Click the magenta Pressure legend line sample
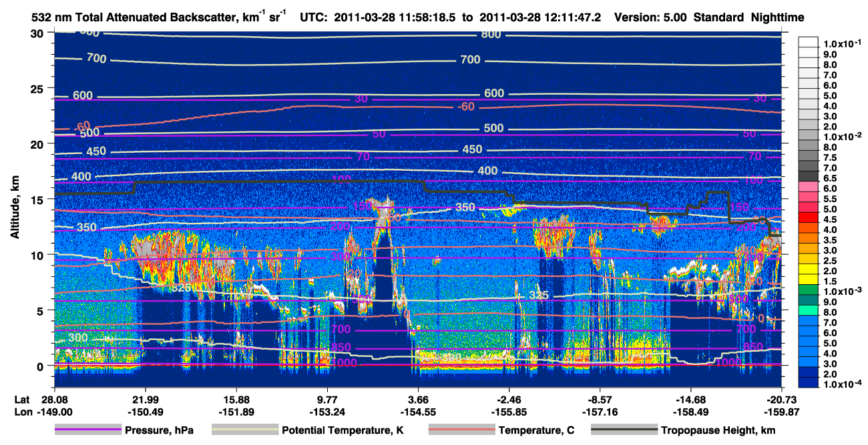This screenshot has width=868, height=445. pos(87,430)
